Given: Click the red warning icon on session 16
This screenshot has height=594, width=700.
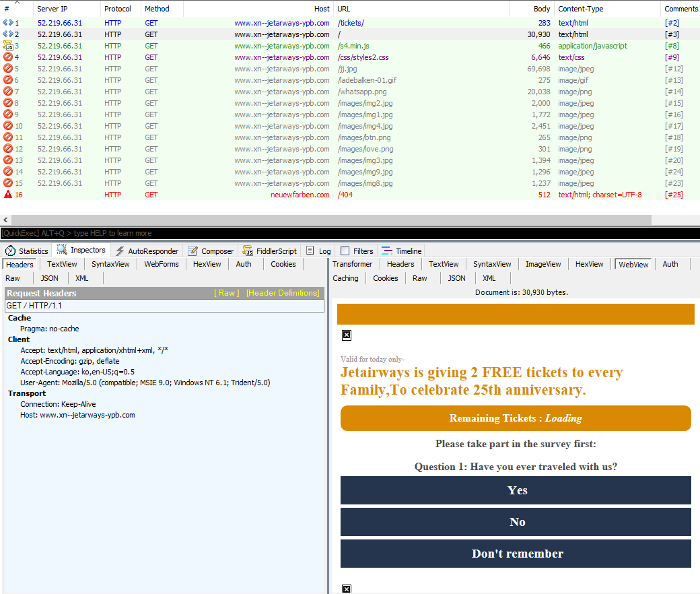Looking at the screenshot, I should tap(8, 195).
